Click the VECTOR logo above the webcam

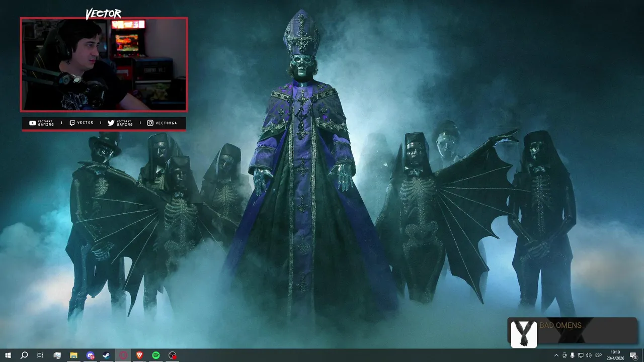click(103, 14)
